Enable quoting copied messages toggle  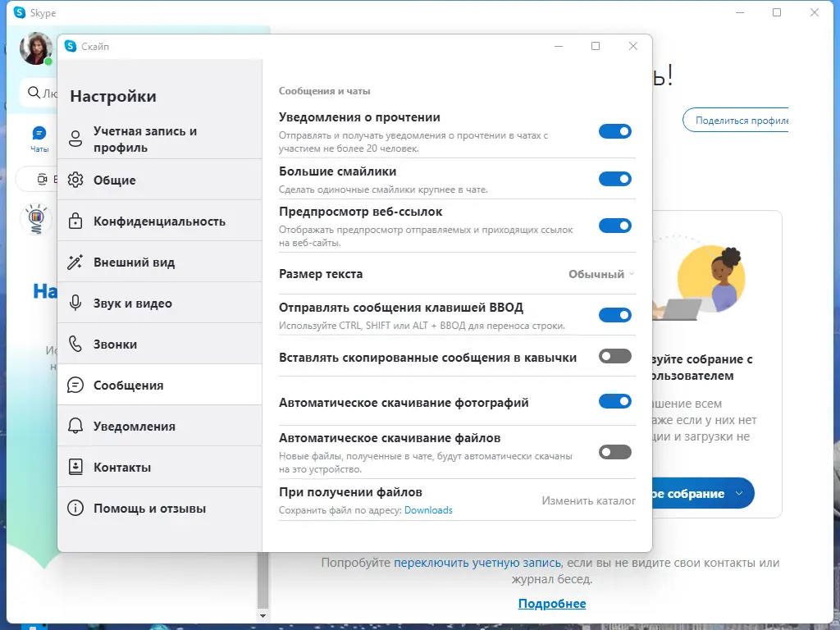tap(614, 358)
